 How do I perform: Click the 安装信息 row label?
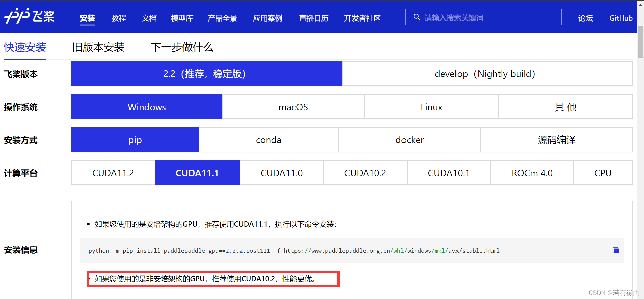tap(21, 250)
